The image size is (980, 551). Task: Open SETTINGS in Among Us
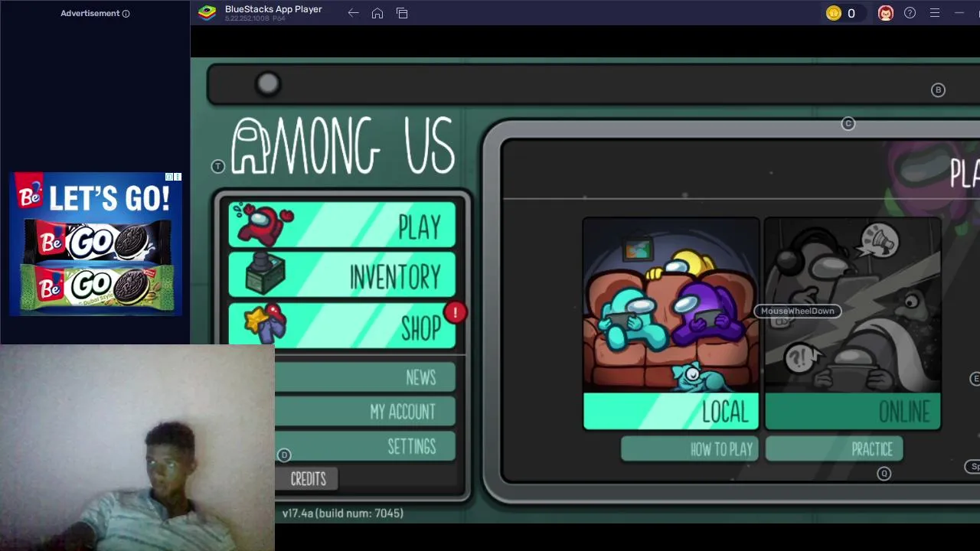pos(365,446)
